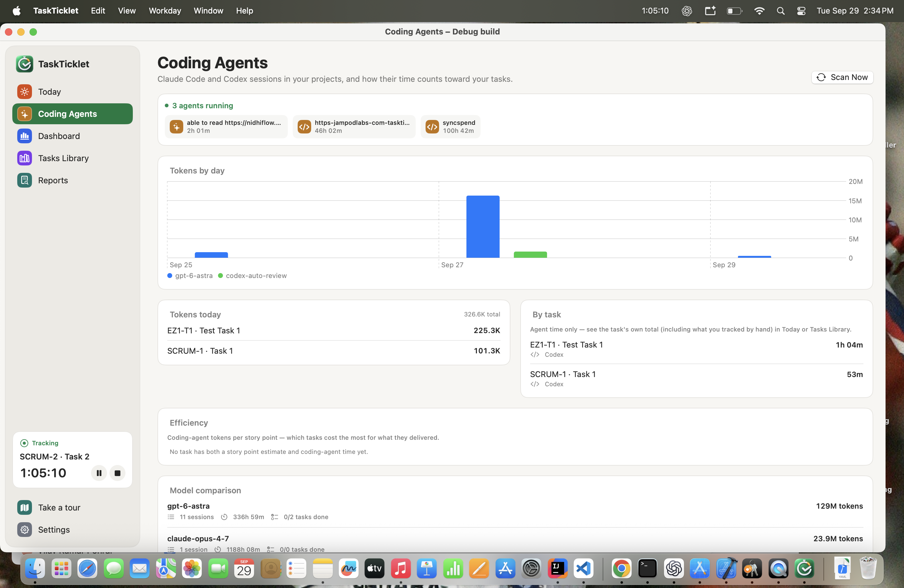904x588 pixels.
Task: Open Spotlight search in menu bar
Action: point(780,11)
